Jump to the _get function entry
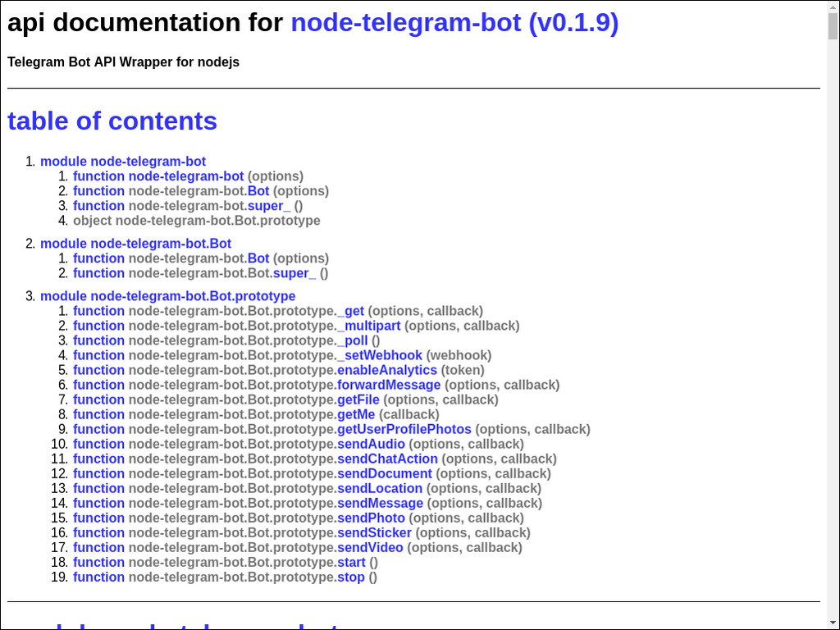The width and height of the screenshot is (840, 630). (278, 311)
